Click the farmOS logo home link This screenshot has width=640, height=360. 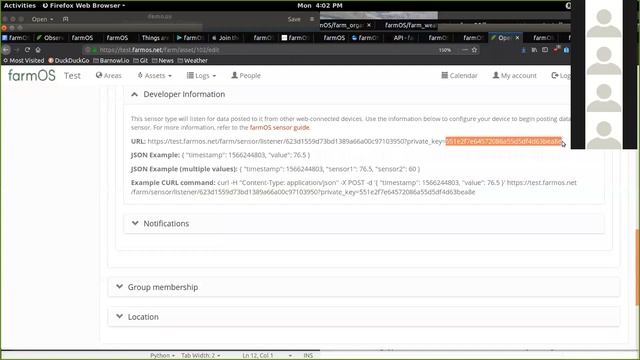coord(31,75)
